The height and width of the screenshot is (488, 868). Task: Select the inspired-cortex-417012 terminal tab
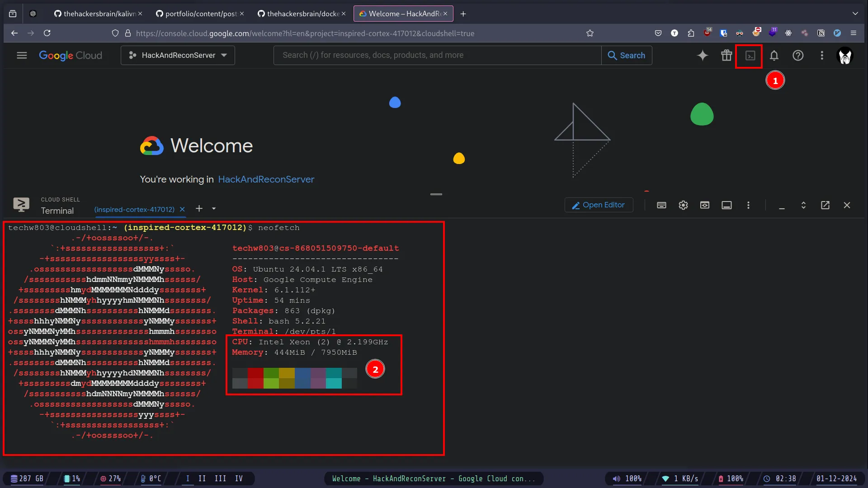(134, 210)
